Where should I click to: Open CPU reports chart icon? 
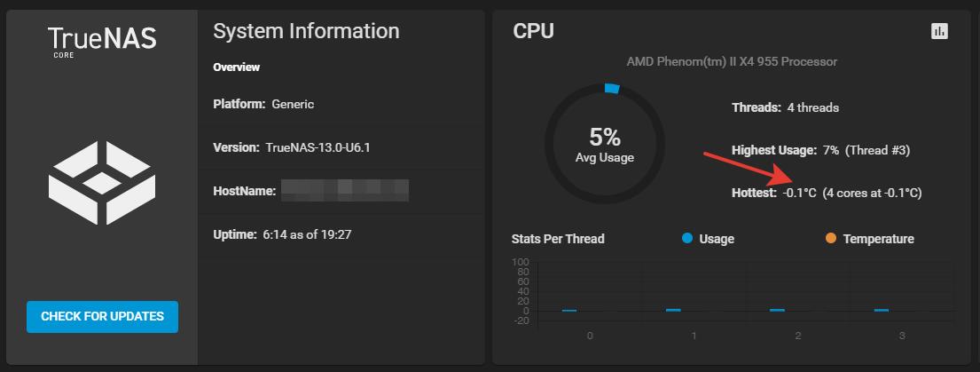tap(939, 31)
